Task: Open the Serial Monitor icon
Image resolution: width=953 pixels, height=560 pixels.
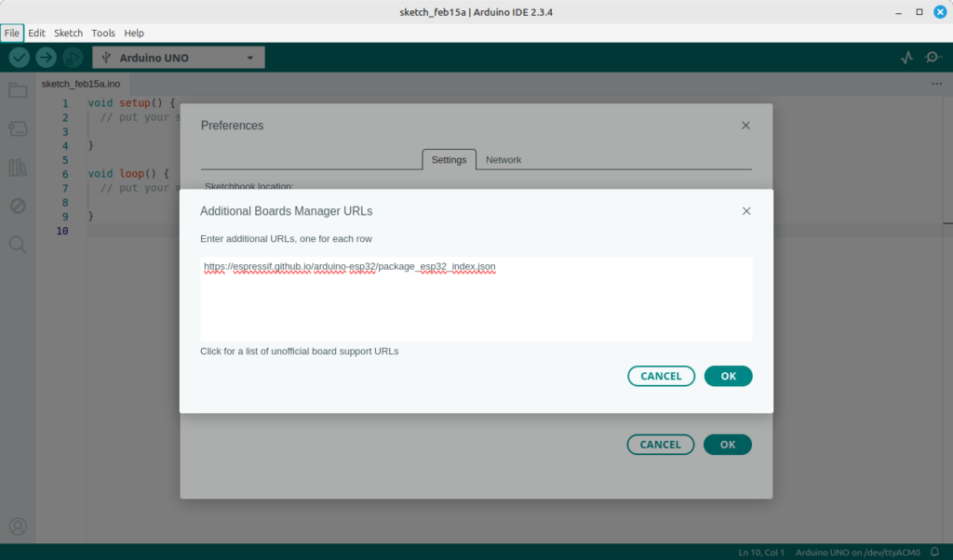Action: pyautogui.click(x=933, y=58)
